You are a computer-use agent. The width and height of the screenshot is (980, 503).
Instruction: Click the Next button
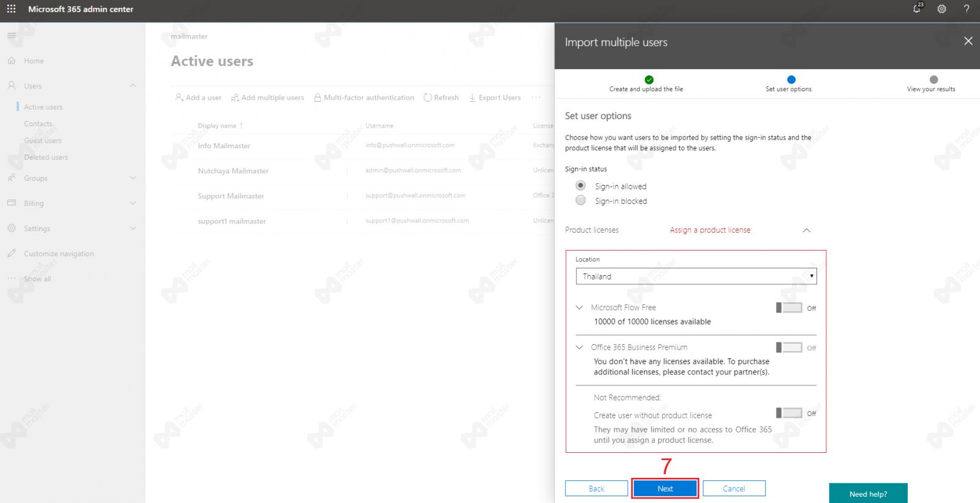(x=665, y=488)
